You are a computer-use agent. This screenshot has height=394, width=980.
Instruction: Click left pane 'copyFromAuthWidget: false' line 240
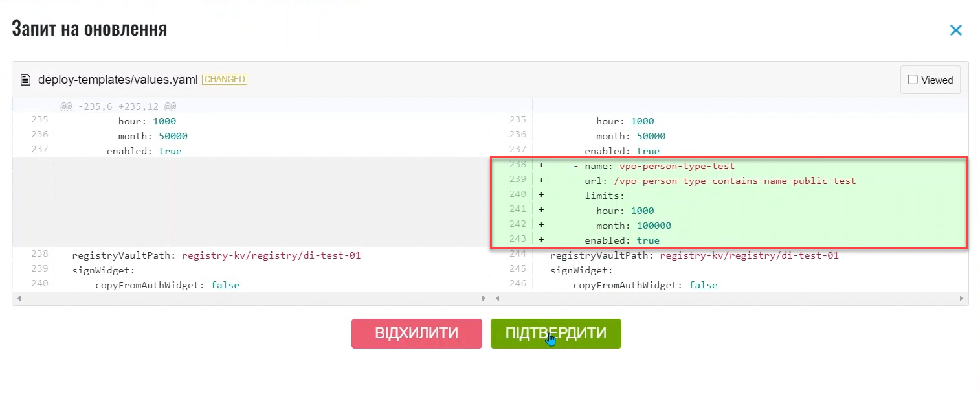(x=168, y=285)
